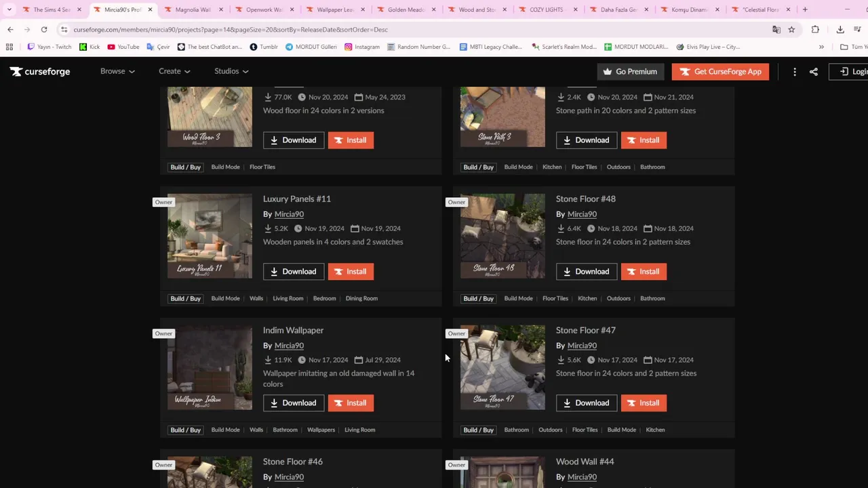Open new browser tab
The image size is (868, 488).
coord(805,9)
